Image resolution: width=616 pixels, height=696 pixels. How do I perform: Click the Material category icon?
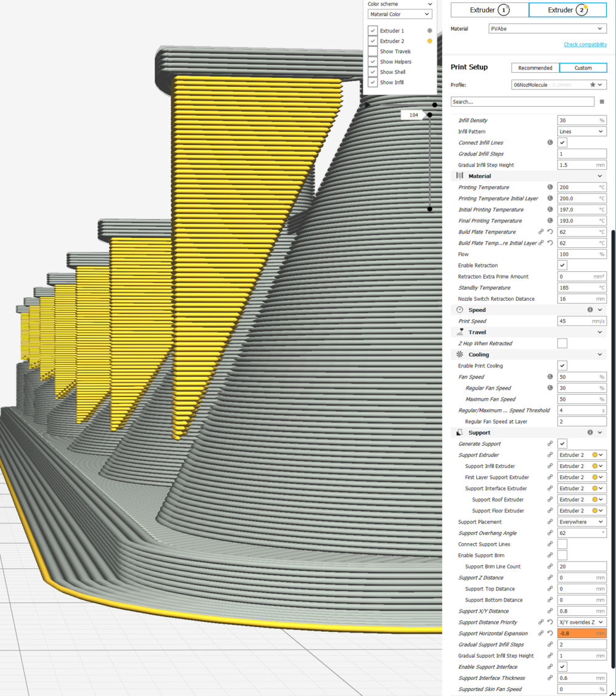(460, 176)
